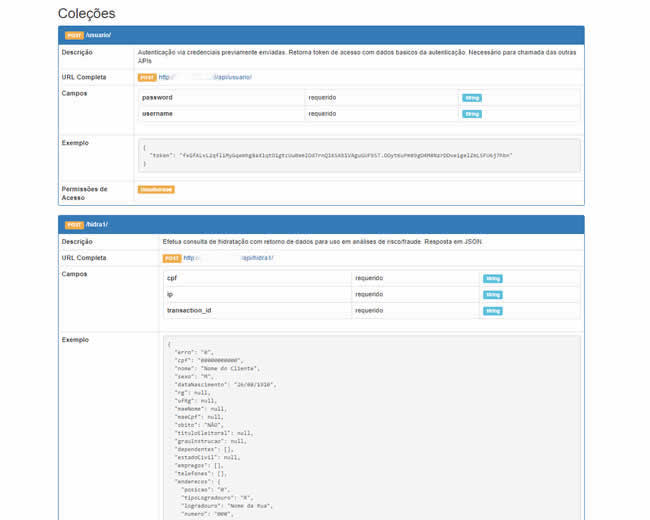Viewport: 650px width, 520px height.
Task: Click the String type badge for password
Action: pyautogui.click(x=472, y=98)
